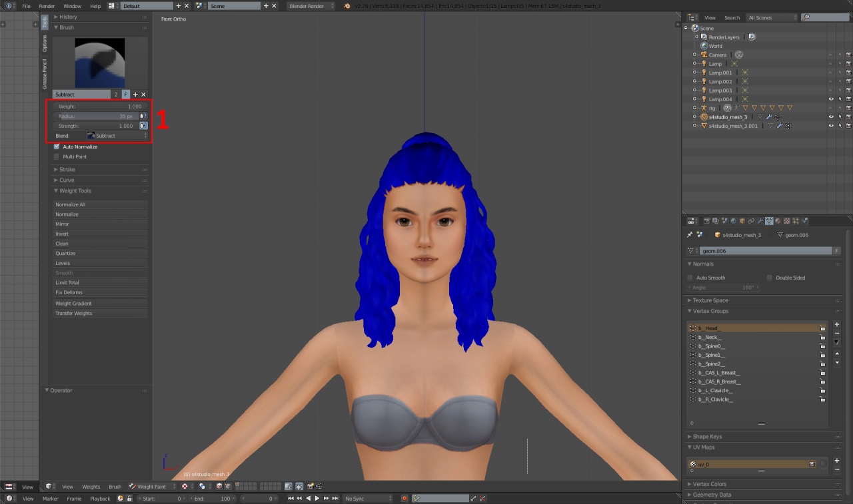This screenshot has width=853, height=504.
Task: Click the OpenGL render image camera icon
Action: click(310, 486)
